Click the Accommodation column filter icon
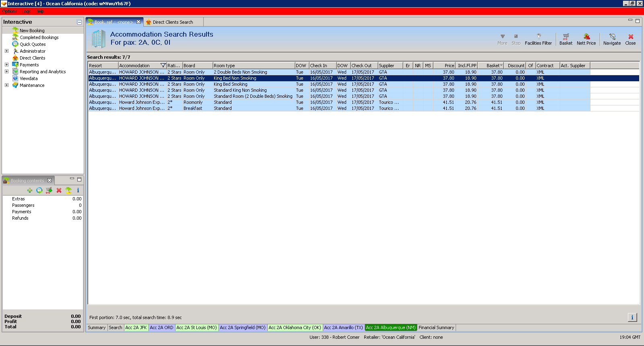This screenshot has width=644, height=346. pos(163,66)
